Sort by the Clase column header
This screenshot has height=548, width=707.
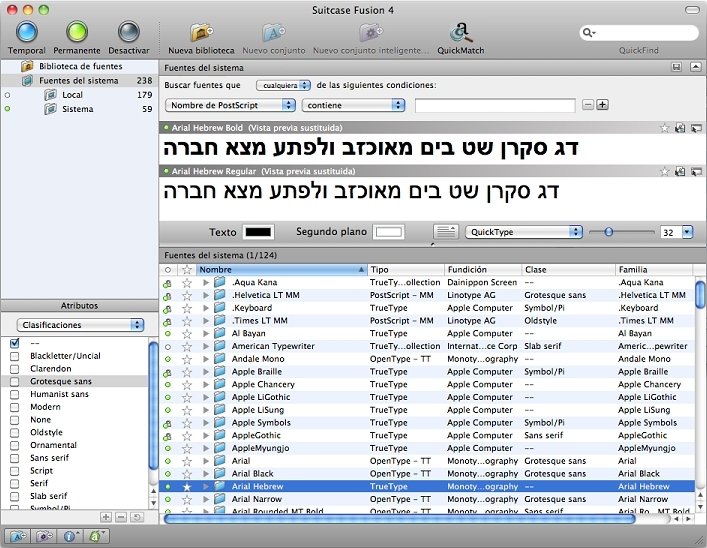pos(568,270)
